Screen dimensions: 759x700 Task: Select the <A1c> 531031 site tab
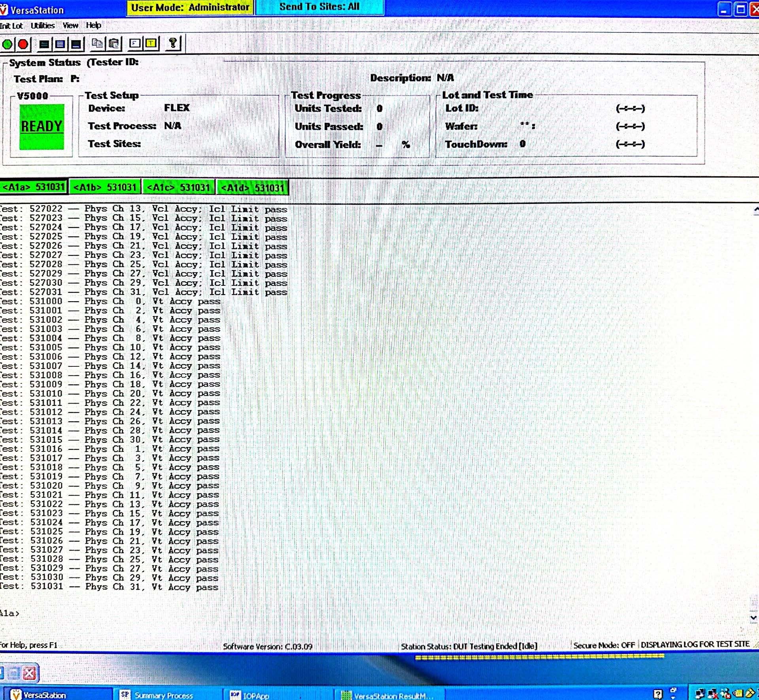pyautogui.click(x=179, y=187)
